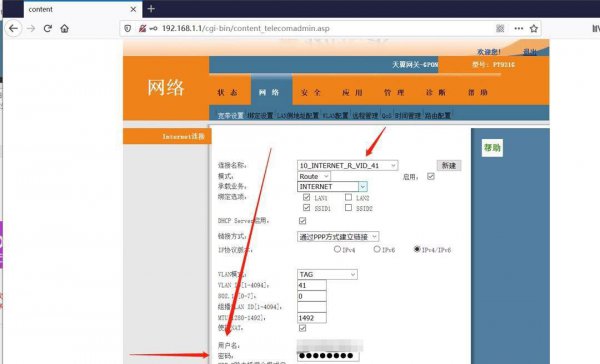Select the 网络 network menu
Viewport: 600px width, 364px height.
(x=269, y=92)
